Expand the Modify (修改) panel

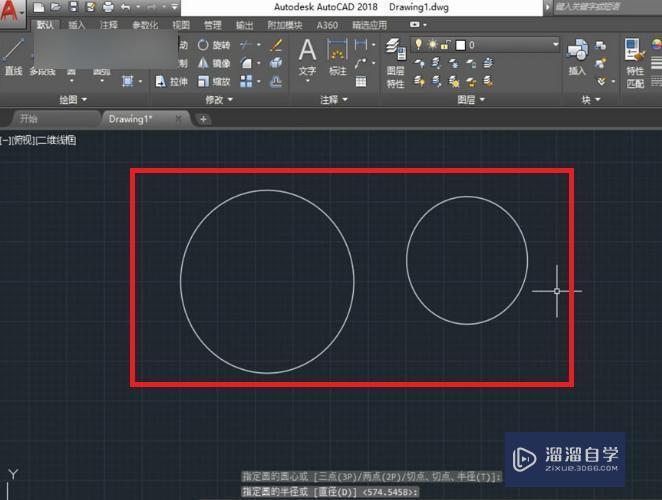click(x=219, y=100)
